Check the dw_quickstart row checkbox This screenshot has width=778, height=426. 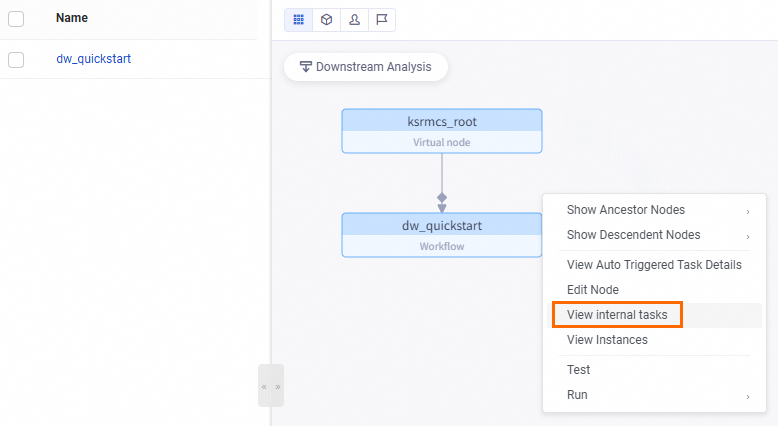tap(16, 60)
